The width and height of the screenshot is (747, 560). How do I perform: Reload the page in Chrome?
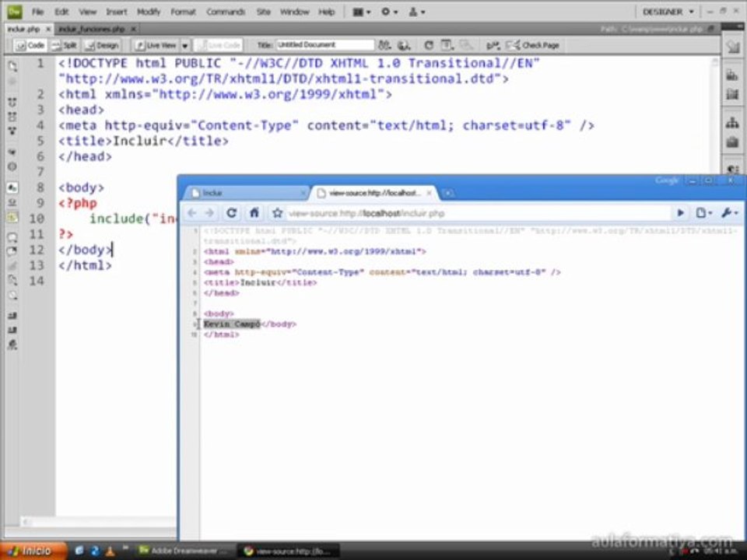point(232,213)
